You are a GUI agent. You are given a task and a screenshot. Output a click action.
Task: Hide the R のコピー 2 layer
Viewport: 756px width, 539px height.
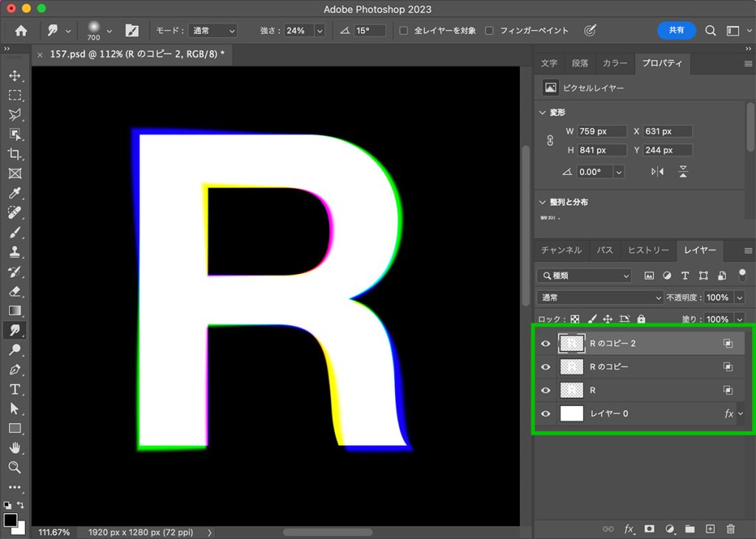tap(546, 343)
